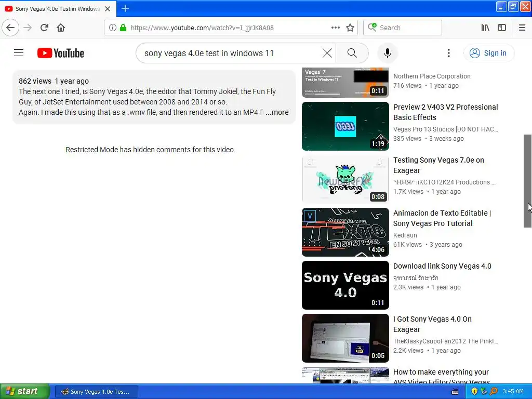Open Download link Sony Vegas 4.0 title
The height and width of the screenshot is (399, 532).
pos(442,266)
